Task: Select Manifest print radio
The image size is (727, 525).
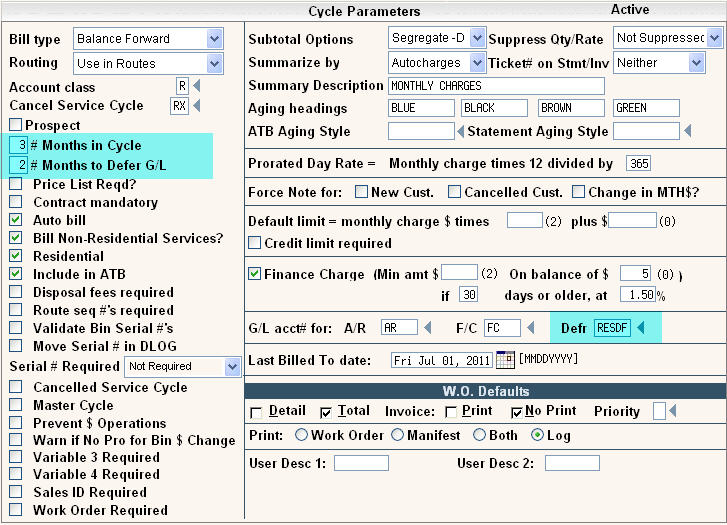Action: 397,435
